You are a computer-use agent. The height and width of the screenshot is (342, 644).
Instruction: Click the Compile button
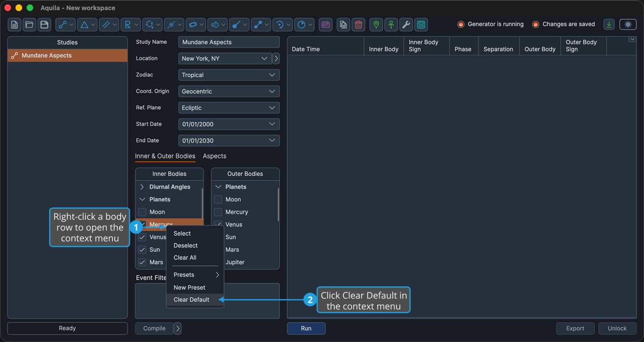[x=154, y=328]
